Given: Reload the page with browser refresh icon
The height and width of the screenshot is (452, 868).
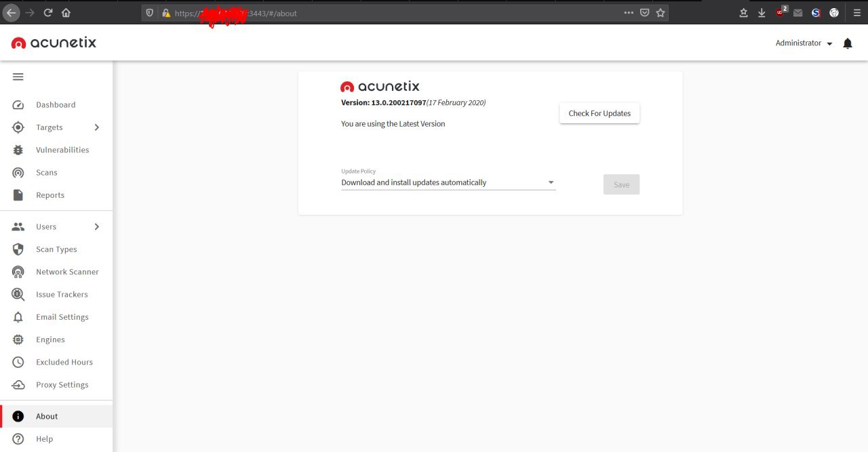Looking at the screenshot, I should click(48, 13).
